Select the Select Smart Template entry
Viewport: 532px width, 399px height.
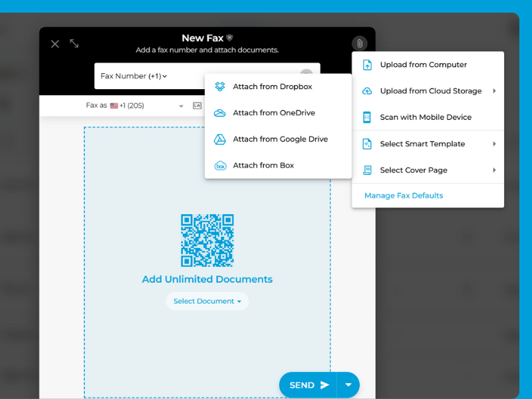428,144
